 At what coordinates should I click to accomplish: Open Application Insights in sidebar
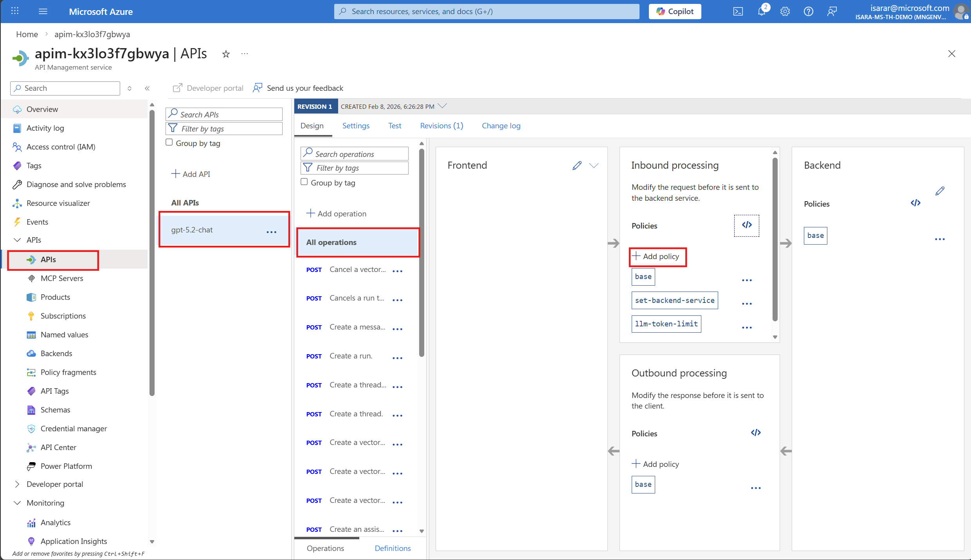(74, 541)
